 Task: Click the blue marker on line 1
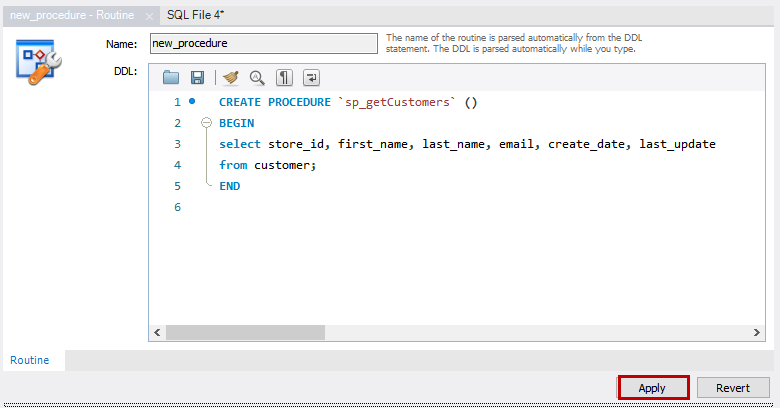pyautogui.click(x=192, y=102)
